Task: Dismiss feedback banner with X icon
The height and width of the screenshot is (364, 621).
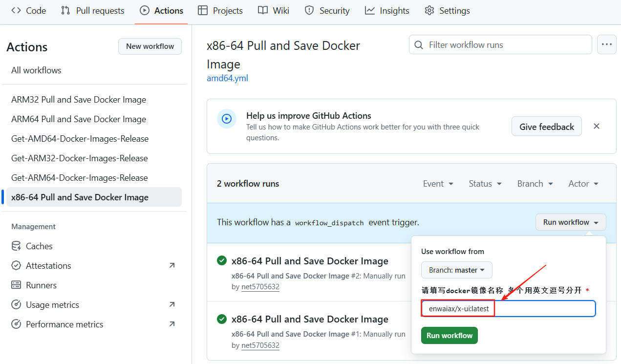Action: click(596, 126)
